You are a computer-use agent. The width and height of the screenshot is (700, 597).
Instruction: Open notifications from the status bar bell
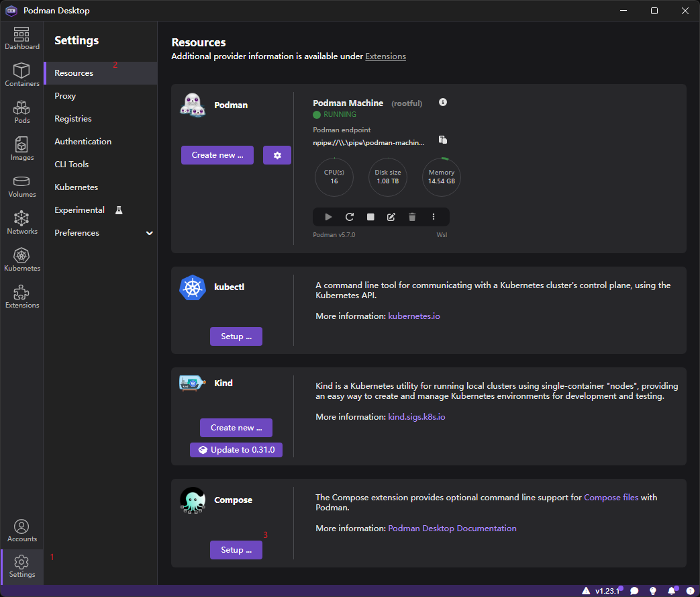click(x=672, y=590)
